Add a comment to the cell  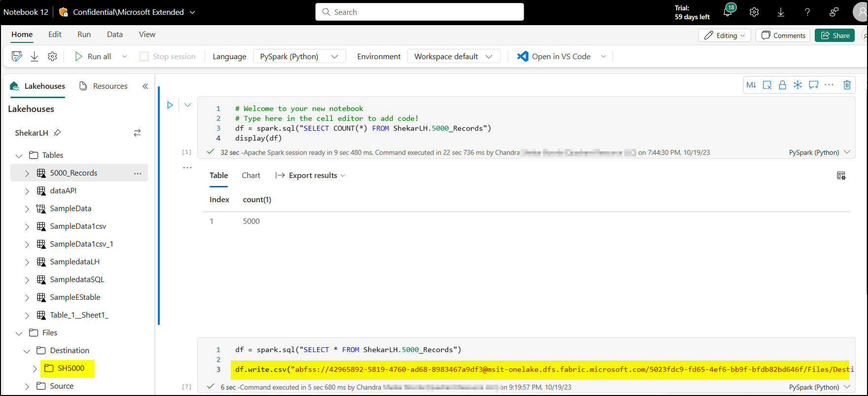coord(813,85)
